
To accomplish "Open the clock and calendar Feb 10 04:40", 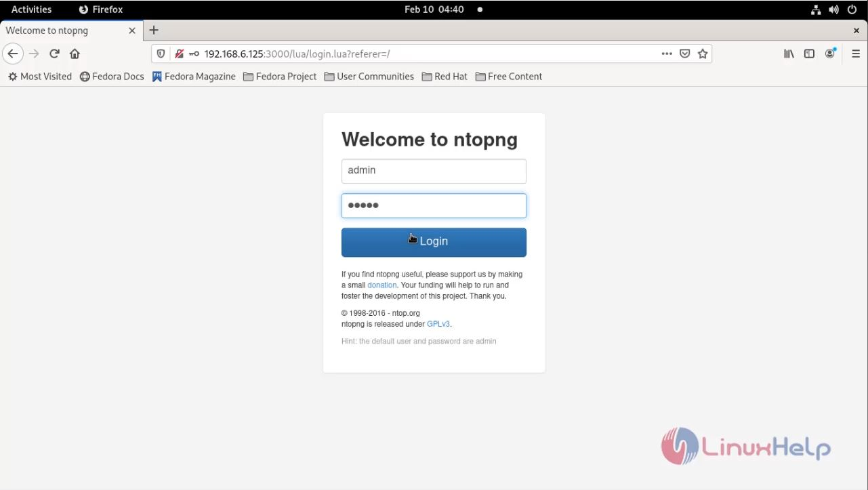I will pyautogui.click(x=434, y=9).
